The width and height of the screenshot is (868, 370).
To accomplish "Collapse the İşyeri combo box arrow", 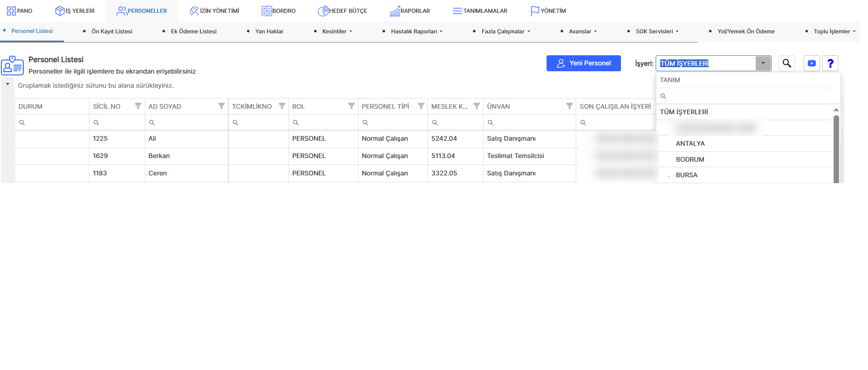I will (763, 63).
